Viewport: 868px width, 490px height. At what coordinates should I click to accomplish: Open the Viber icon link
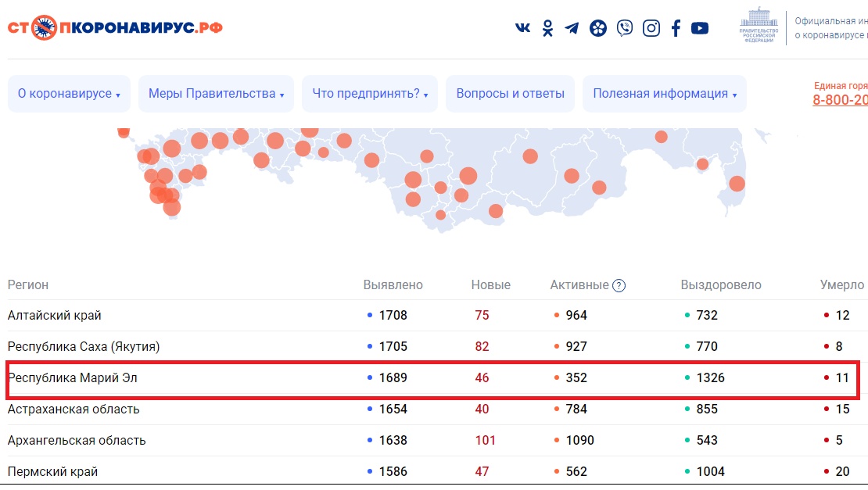click(624, 28)
